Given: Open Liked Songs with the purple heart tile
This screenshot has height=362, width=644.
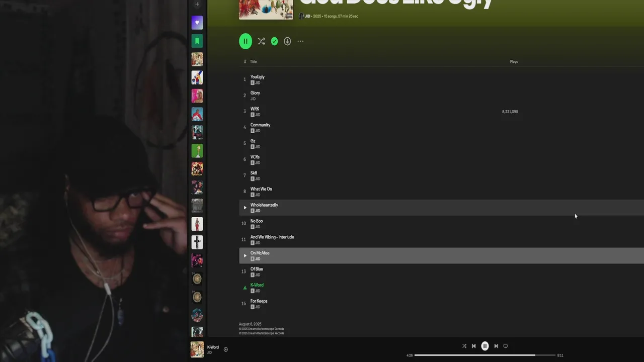Looking at the screenshot, I should (197, 23).
